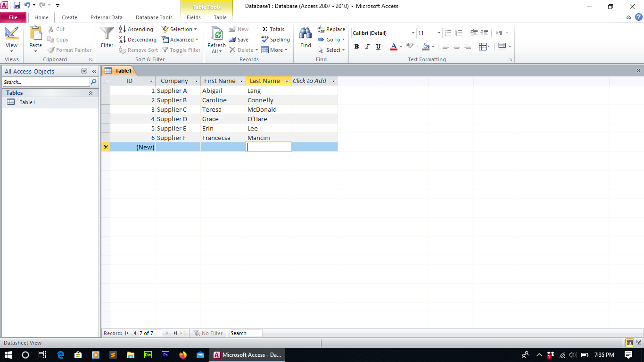This screenshot has height=362, width=644.
Task: Switch to Datasheet View in status bar
Action: pyautogui.click(x=629, y=343)
